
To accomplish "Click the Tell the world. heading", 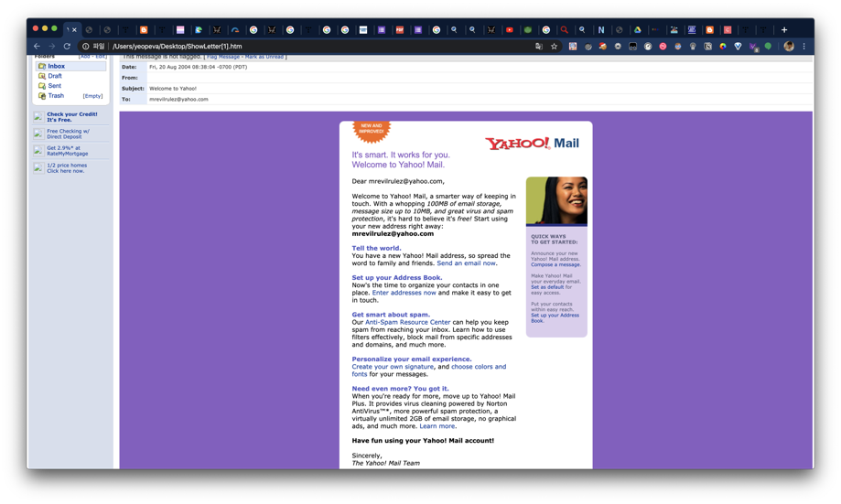I will click(x=376, y=248).
